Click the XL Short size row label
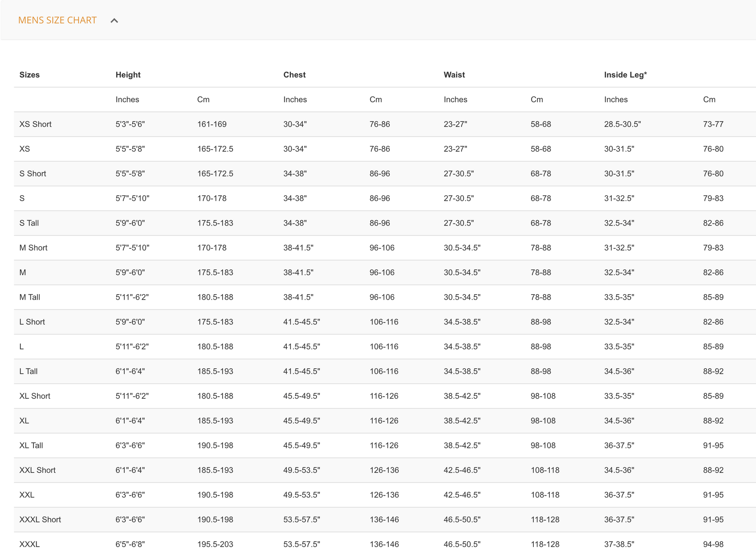This screenshot has width=756, height=557. pyautogui.click(x=35, y=396)
